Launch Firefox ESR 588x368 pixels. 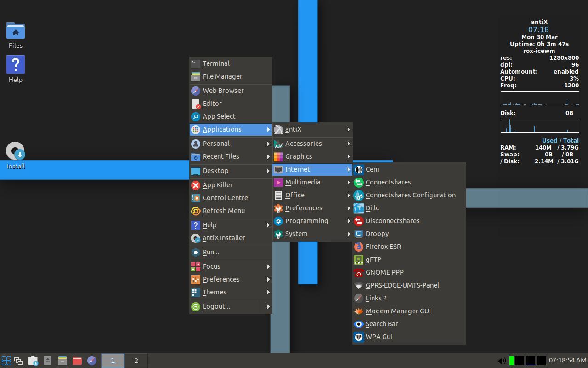(409, 247)
